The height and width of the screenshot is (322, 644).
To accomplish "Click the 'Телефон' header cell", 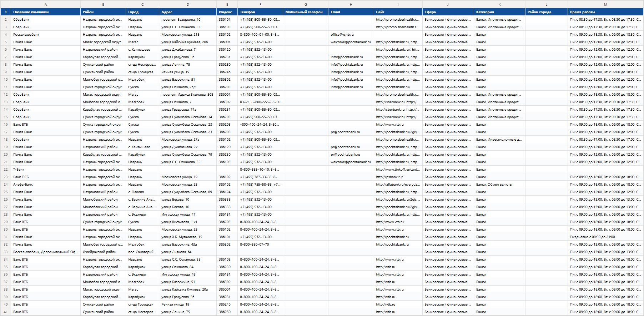I will [x=260, y=12].
